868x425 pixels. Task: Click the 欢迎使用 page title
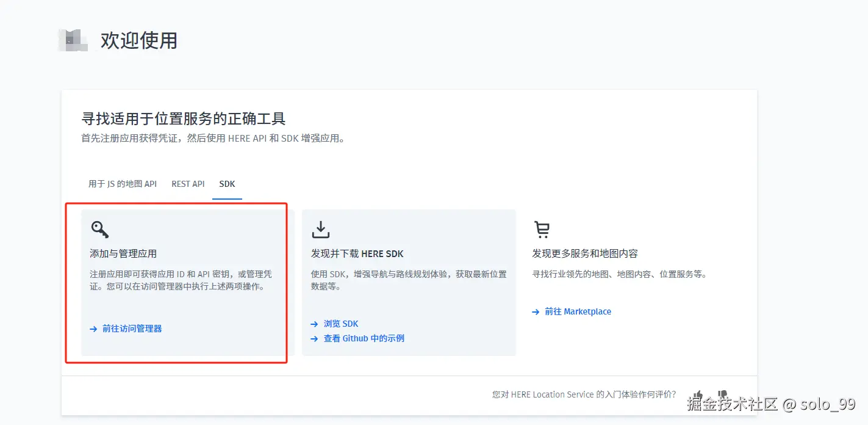point(139,41)
